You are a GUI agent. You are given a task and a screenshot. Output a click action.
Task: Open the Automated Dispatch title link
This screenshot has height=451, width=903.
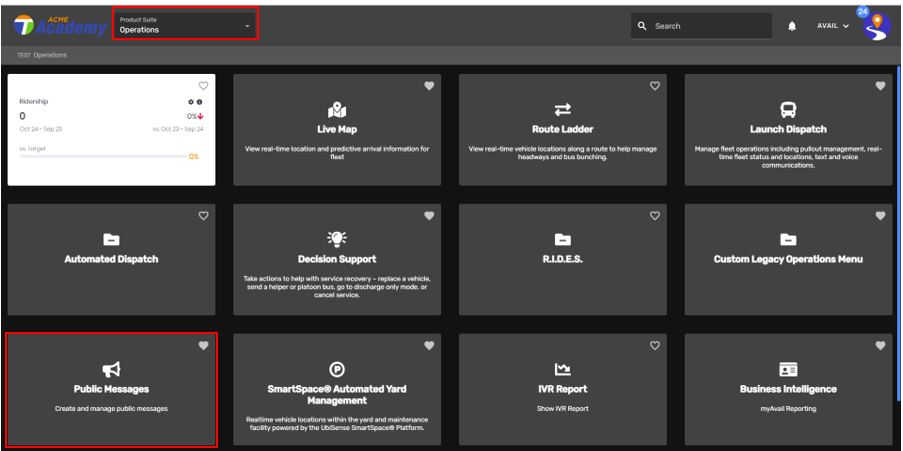pyautogui.click(x=111, y=259)
